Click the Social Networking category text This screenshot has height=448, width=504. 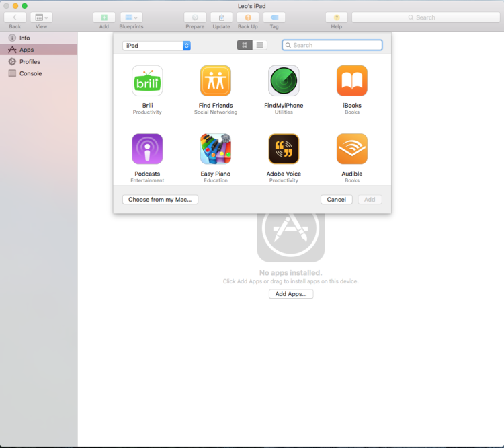point(216,112)
